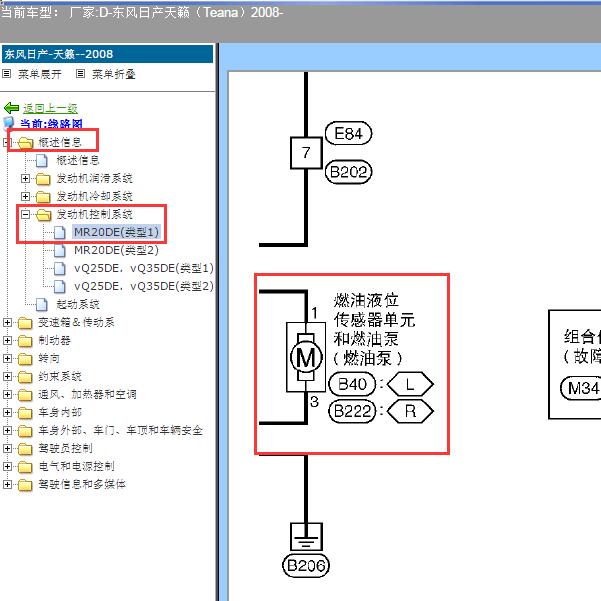
Task: Click the 东风日产-天籁--2008 panel header
Action: 107,54
